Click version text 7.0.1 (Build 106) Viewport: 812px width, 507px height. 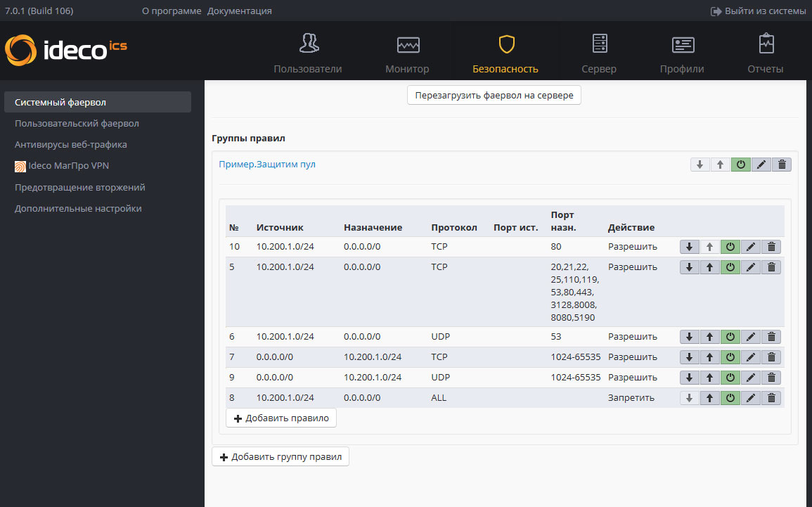pyautogui.click(x=39, y=11)
